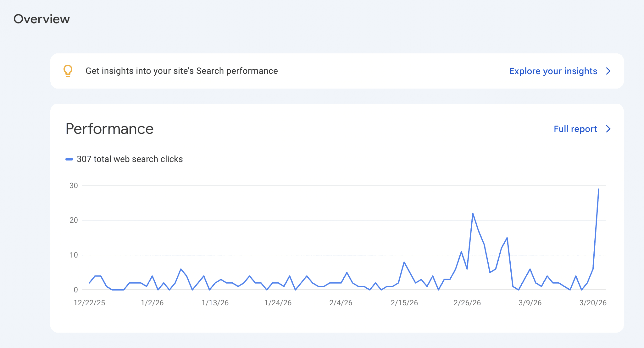Image resolution: width=644 pixels, height=348 pixels.
Task: Click the 307 total web search clicks label
Action: pyautogui.click(x=130, y=159)
